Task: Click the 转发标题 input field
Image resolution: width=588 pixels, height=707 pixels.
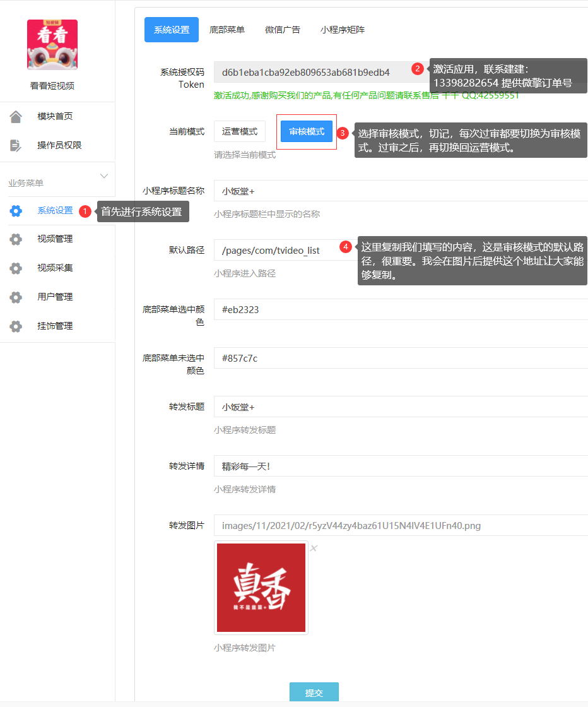Action: pos(401,407)
